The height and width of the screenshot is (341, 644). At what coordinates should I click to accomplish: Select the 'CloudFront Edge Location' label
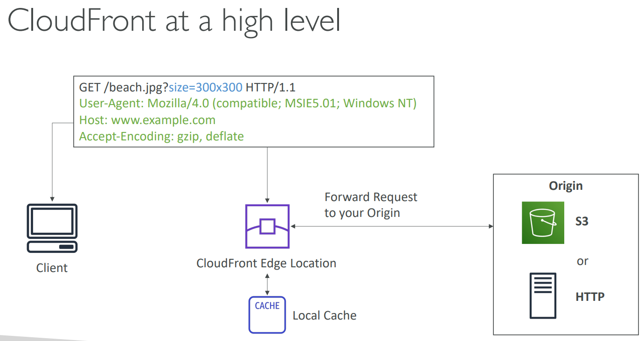coord(266,263)
